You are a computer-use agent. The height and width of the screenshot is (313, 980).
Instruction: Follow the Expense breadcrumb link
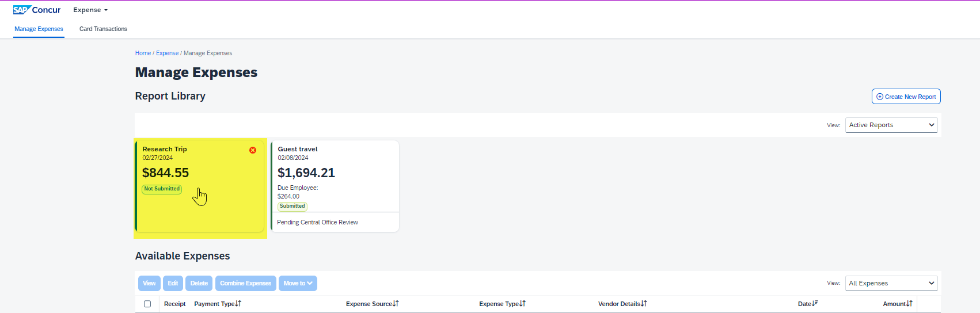167,53
